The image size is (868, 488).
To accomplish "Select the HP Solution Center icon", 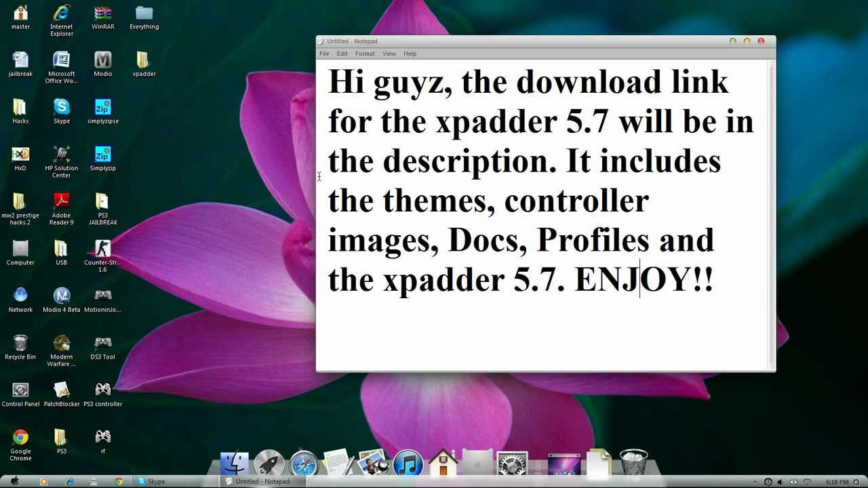I will coord(62,162).
